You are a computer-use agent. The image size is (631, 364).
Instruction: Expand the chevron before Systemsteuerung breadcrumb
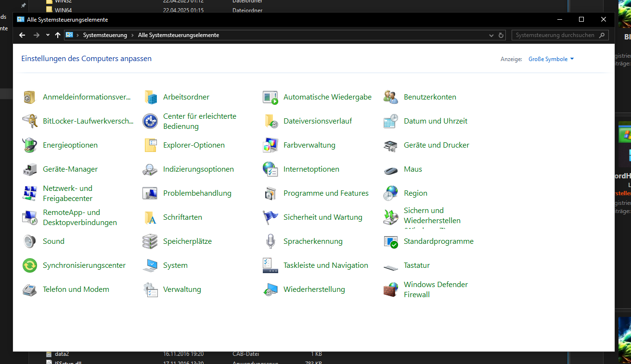pos(77,35)
